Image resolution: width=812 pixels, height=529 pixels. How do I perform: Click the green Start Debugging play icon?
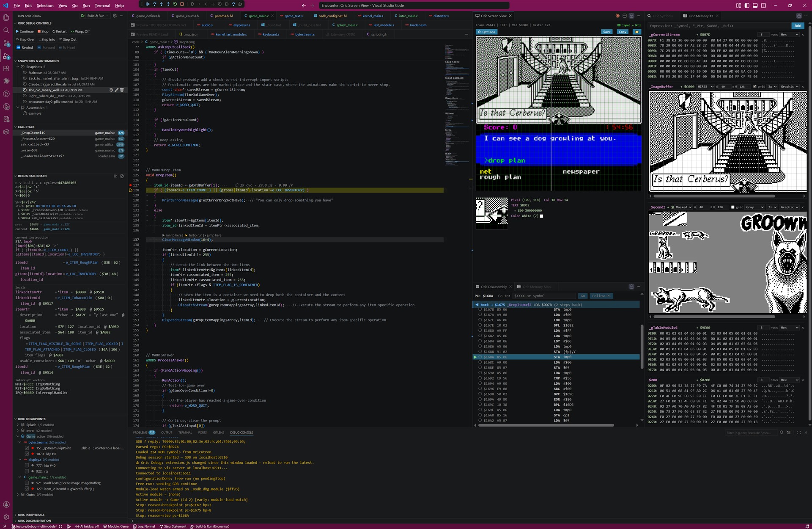coord(83,16)
